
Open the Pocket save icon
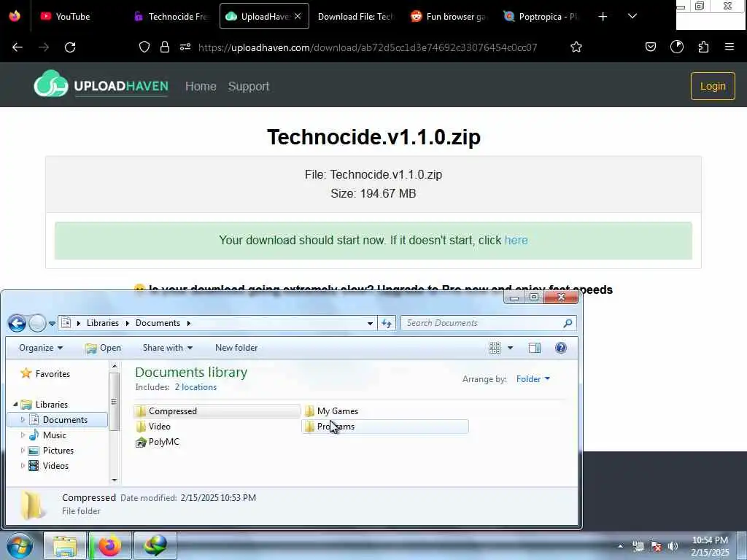pyautogui.click(x=651, y=47)
